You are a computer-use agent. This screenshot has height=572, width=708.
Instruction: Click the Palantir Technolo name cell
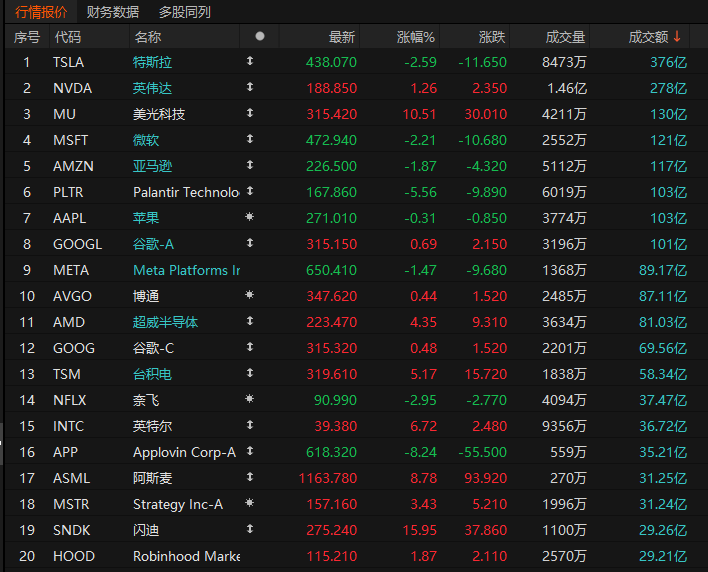(186, 192)
